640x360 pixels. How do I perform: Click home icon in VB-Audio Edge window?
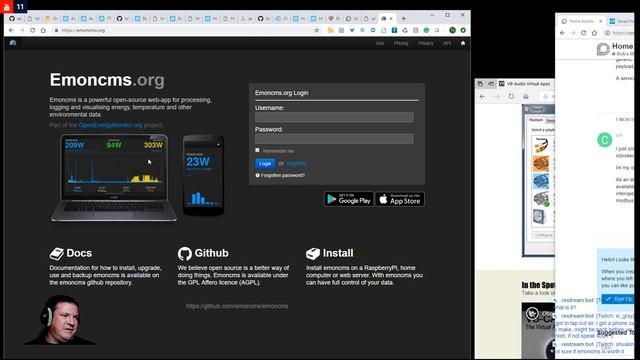526,96
